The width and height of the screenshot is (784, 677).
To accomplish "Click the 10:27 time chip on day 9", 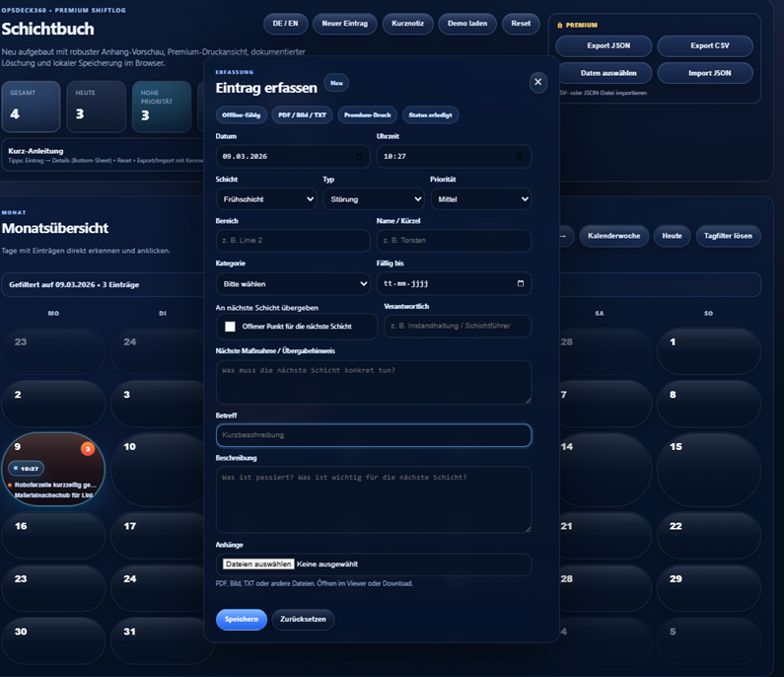I will (x=27, y=469).
